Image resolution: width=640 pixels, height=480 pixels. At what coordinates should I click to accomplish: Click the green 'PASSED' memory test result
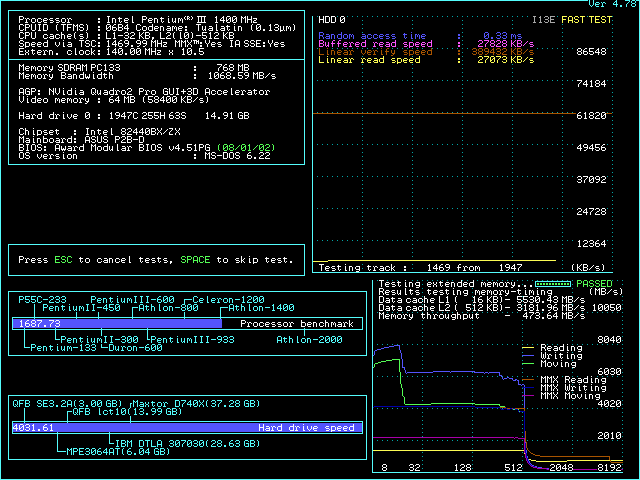594,284
